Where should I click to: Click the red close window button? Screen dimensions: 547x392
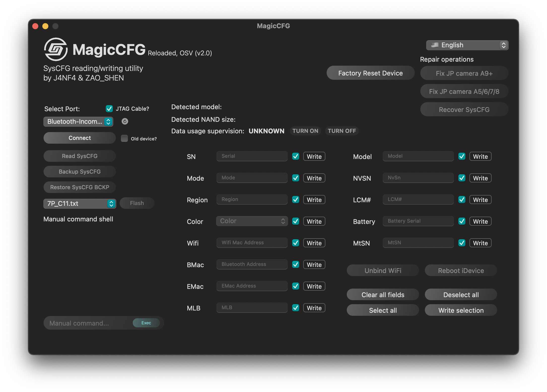(36, 26)
